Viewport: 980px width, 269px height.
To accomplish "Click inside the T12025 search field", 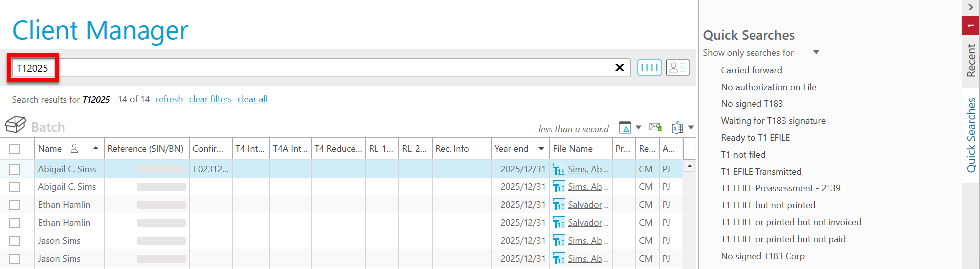I will point(298,68).
